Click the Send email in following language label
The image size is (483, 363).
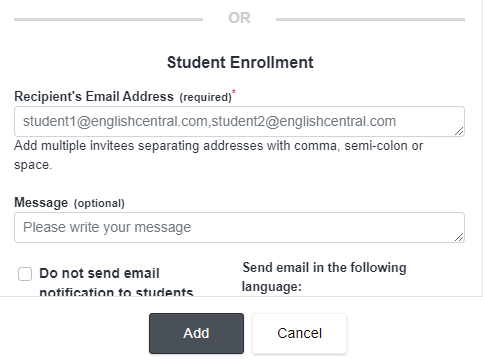click(324, 277)
